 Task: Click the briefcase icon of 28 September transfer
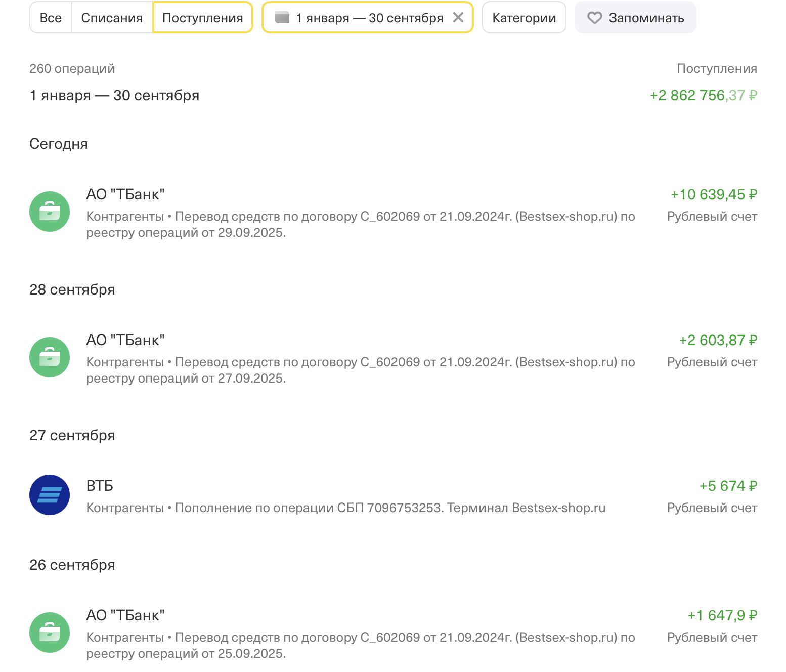[50, 357]
